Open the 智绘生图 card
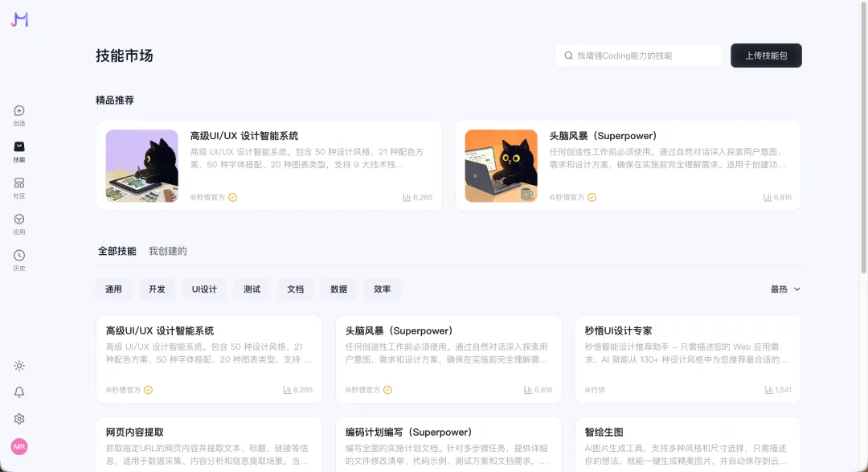The width and height of the screenshot is (868, 472). (688, 445)
